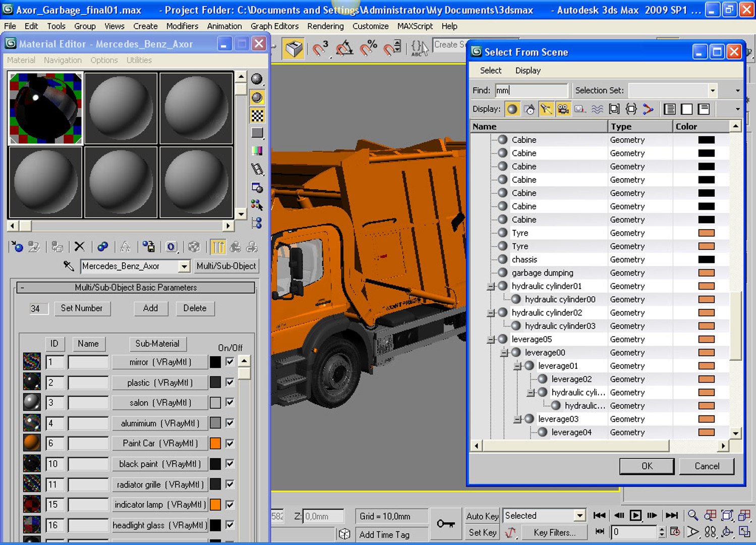The image size is (756, 545).
Task: Collapse the leverage03 tree node
Action: pyautogui.click(x=517, y=419)
